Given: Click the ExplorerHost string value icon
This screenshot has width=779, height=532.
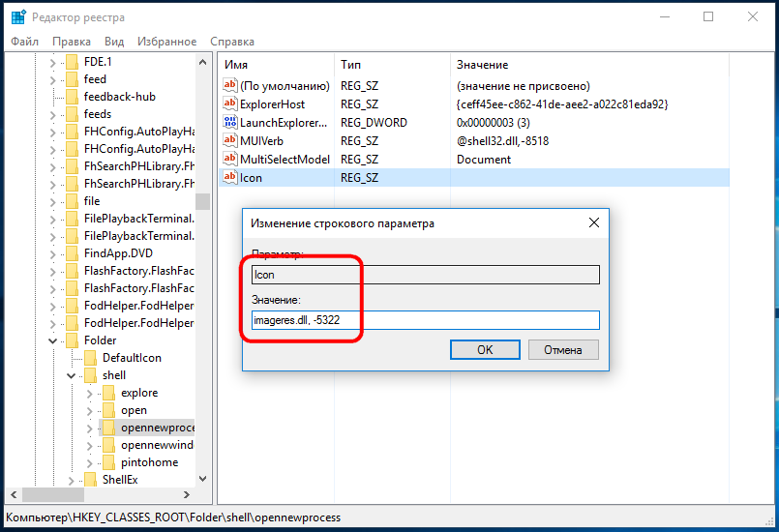Looking at the screenshot, I should [230, 103].
